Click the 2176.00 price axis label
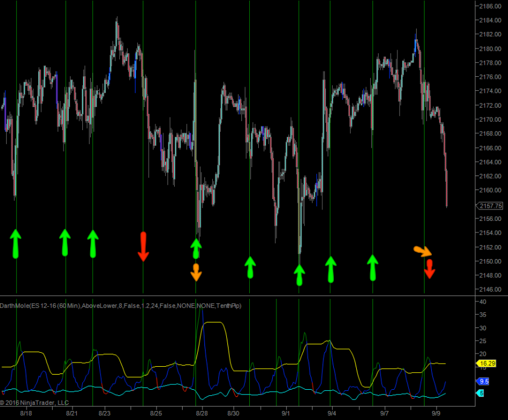 (490, 77)
